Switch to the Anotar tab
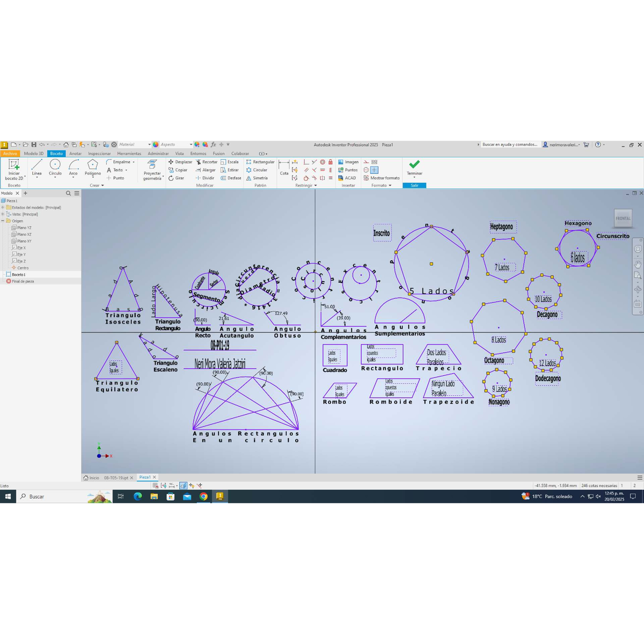This screenshot has height=644, width=644. click(x=76, y=153)
